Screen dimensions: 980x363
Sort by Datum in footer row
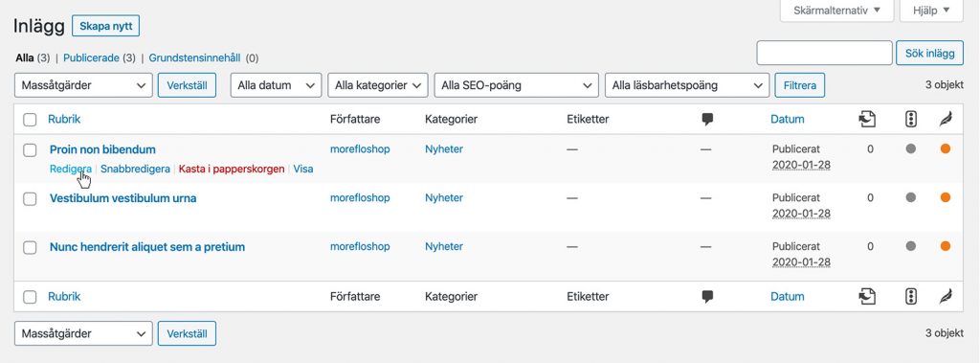(788, 297)
